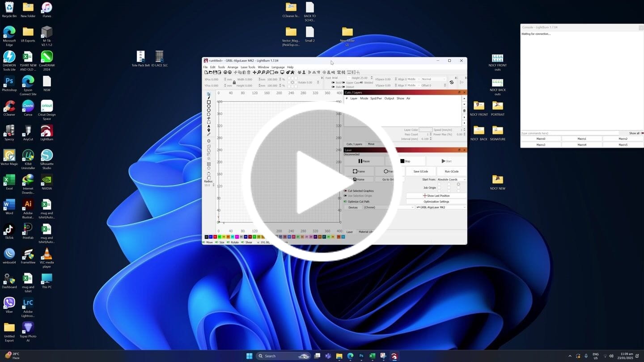Viewport: 644px width, 362px height.
Task: Click the Undo toolbar icon
Action: pos(225,72)
